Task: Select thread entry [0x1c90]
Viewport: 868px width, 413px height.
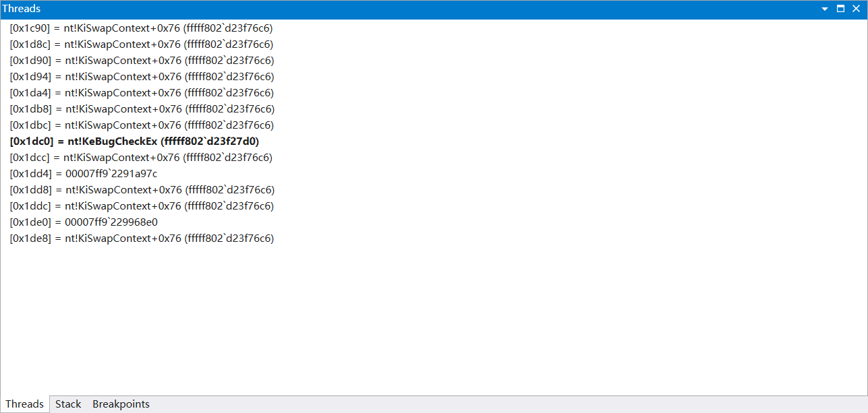Action: point(142,28)
